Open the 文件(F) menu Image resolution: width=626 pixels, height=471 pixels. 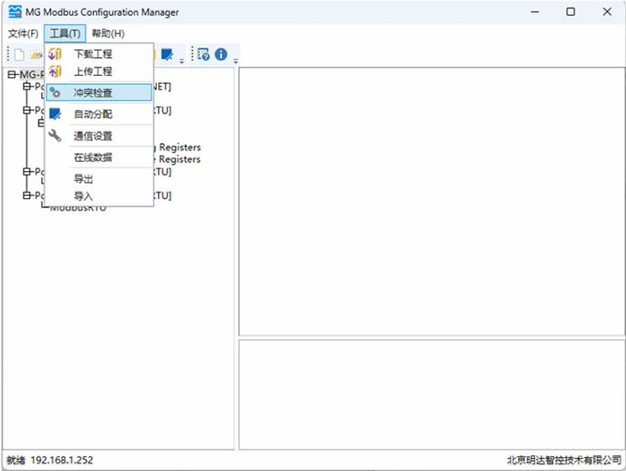tap(23, 33)
